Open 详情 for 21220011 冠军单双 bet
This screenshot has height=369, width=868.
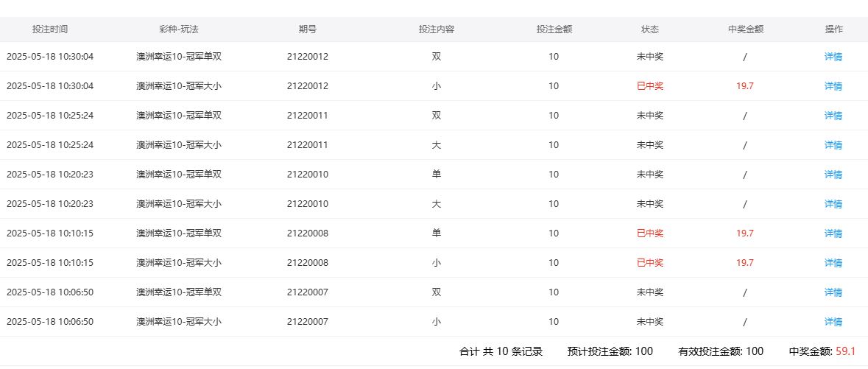pos(833,116)
